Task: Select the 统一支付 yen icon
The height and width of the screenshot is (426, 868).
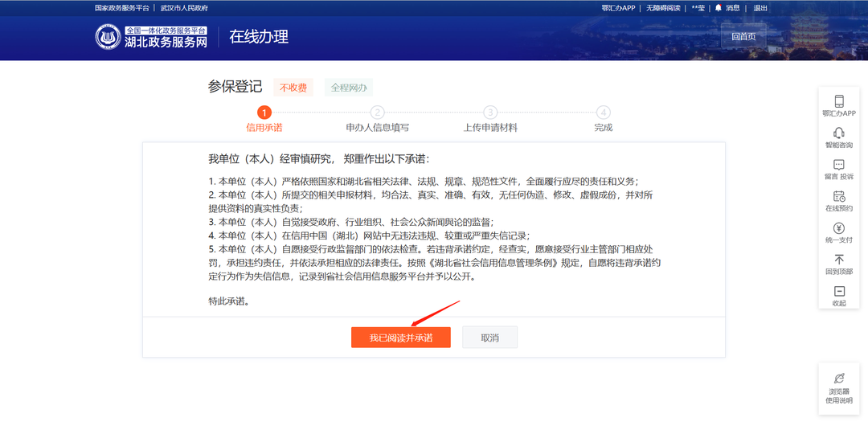Action: pyautogui.click(x=838, y=228)
